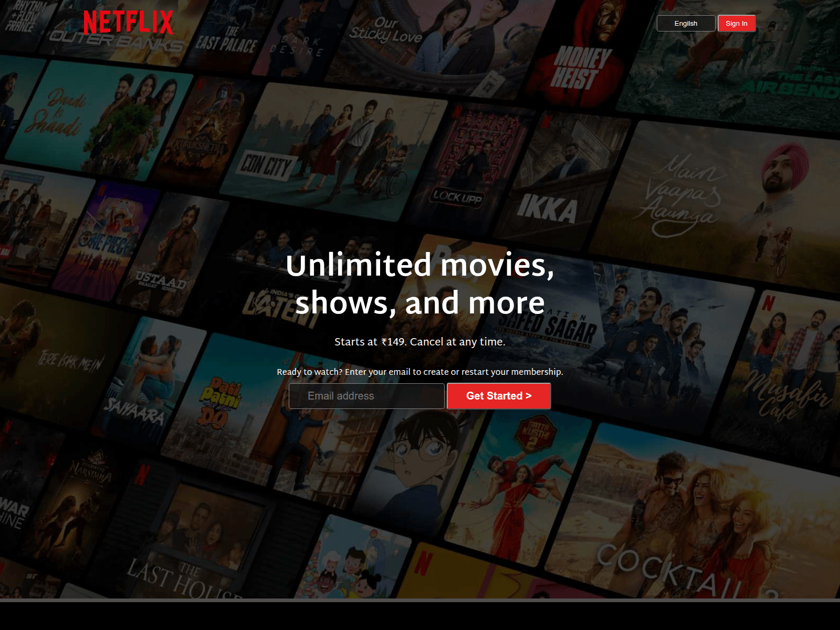Click the Get Started button

pos(499,396)
